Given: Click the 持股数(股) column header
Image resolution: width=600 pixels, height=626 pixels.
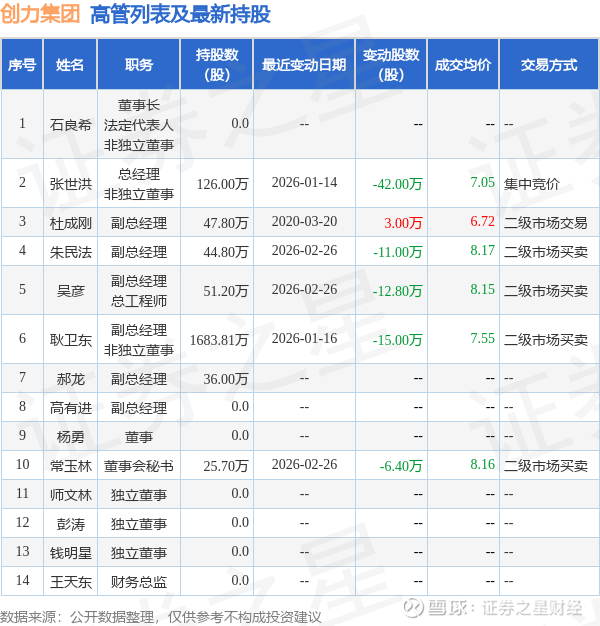Looking at the screenshot, I should click(216, 64).
